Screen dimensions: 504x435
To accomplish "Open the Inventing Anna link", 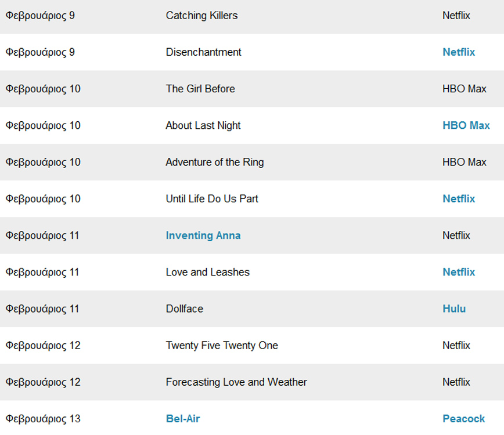I will pos(203,235).
